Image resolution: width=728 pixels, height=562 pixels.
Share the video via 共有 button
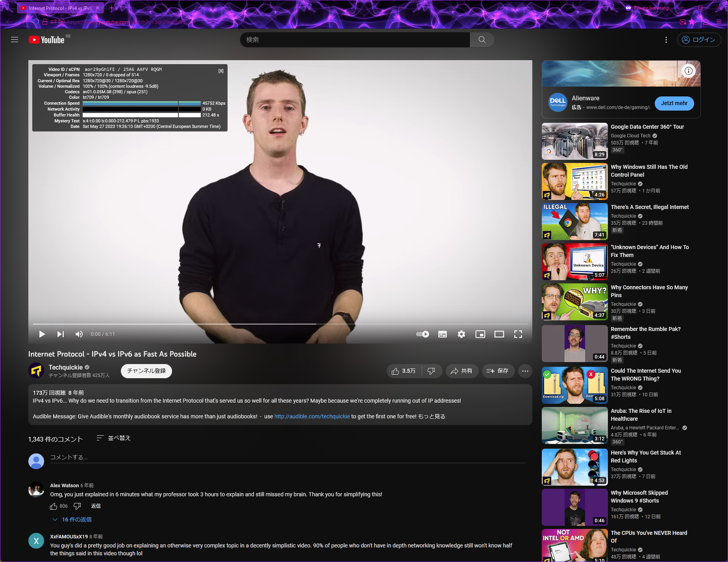pos(462,371)
